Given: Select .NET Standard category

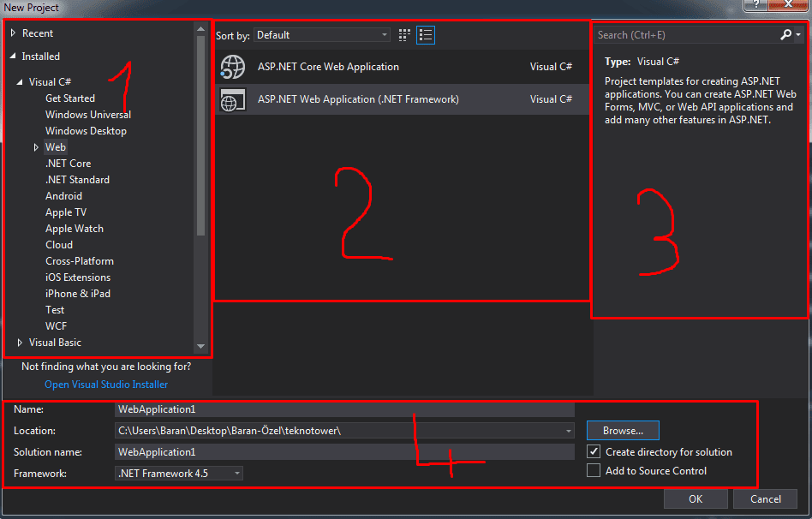Looking at the screenshot, I should 77,180.
